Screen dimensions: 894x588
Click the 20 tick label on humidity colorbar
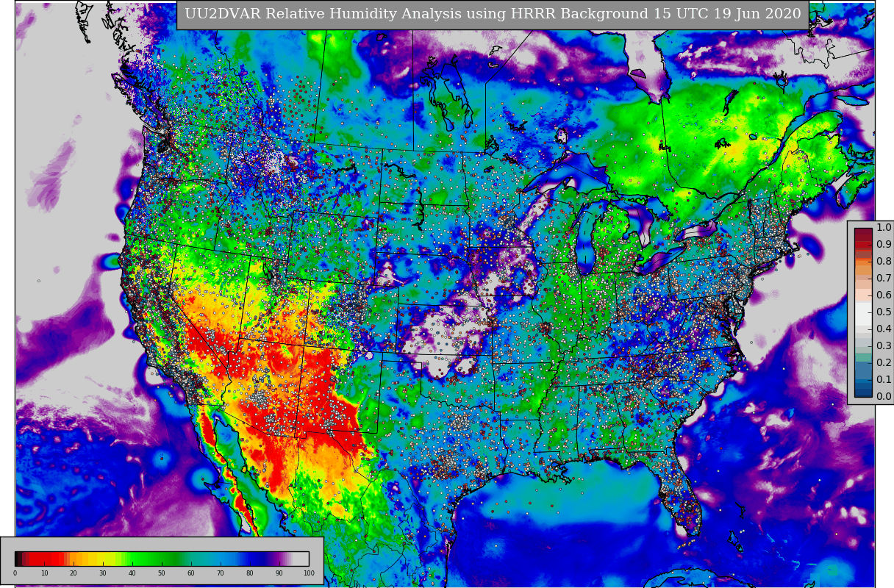click(74, 573)
